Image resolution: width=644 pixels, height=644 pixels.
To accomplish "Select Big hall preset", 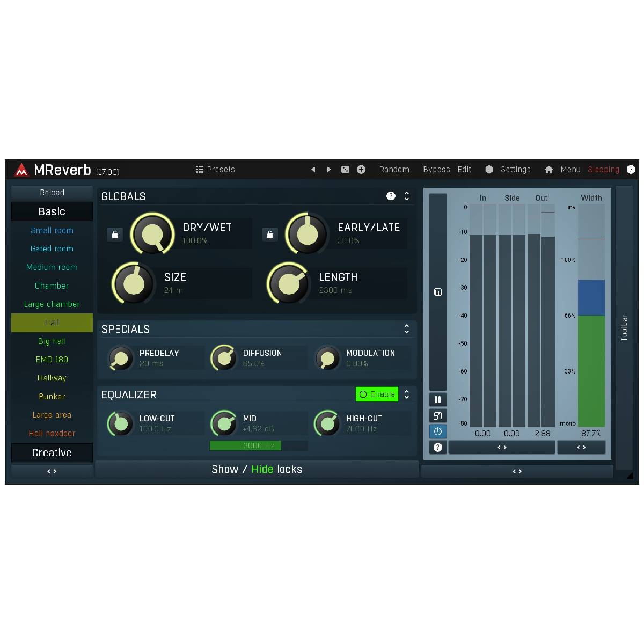I will click(52, 341).
